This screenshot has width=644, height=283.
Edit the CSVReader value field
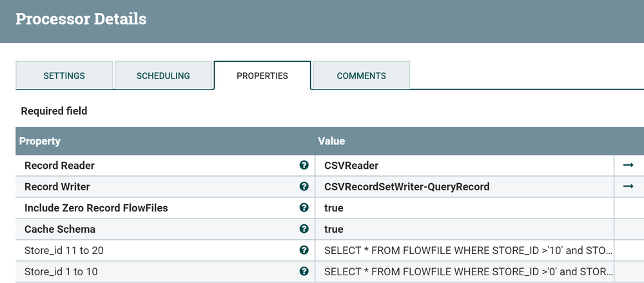point(464,166)
